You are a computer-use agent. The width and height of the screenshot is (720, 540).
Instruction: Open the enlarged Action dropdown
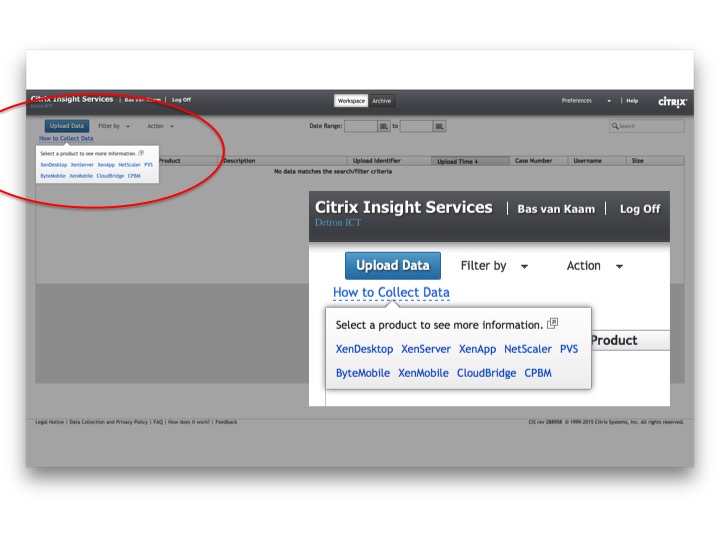click(x=595, y=266)
